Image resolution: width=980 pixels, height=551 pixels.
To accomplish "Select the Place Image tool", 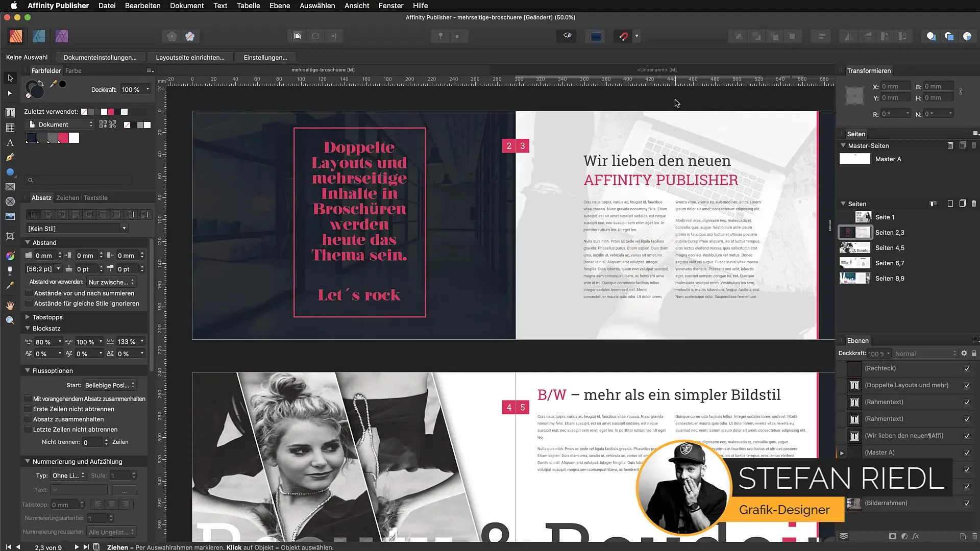I will pos(10,216).
